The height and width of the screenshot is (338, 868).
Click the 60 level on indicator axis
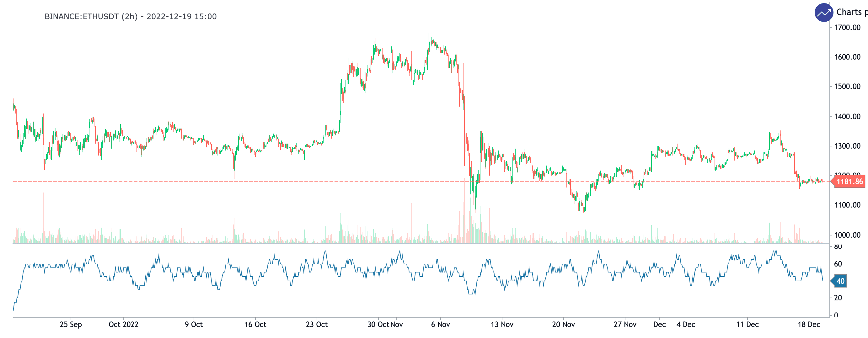[838, 264]
